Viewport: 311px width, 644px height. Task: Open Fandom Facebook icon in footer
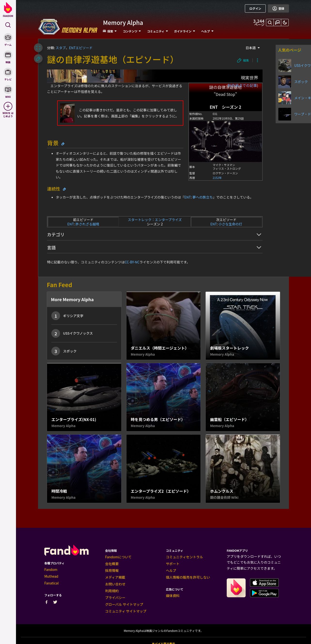point(47,602)
